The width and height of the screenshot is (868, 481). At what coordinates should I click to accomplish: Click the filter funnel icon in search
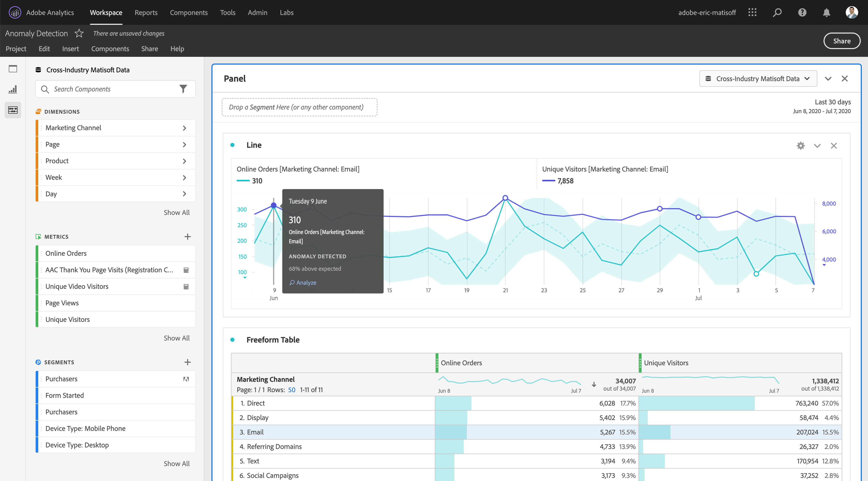coord(183,89)
